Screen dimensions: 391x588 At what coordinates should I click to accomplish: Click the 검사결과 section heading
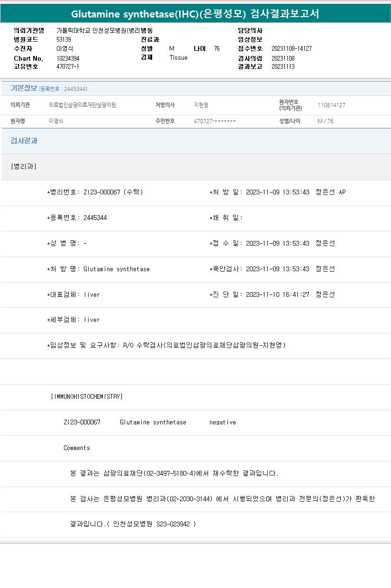[24, 141]
